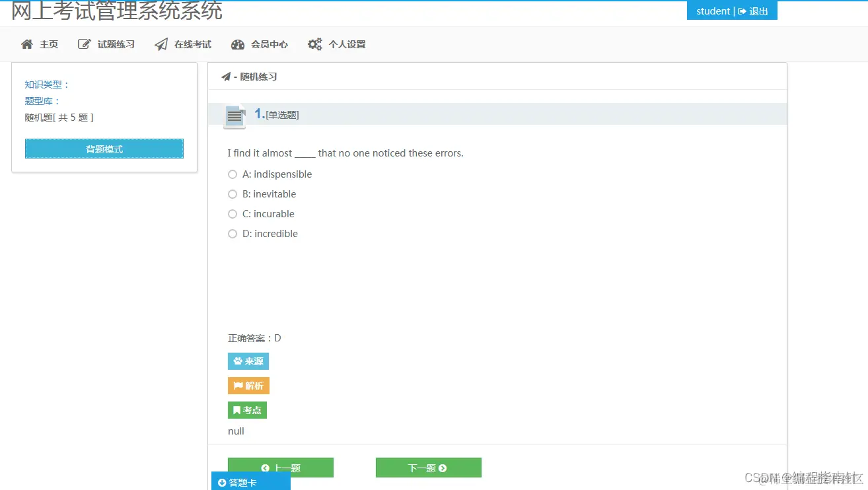Viewport: 868px width, 490px height.
Task: Click the left arrow icon on 上一题
Action: click(266, 468)
